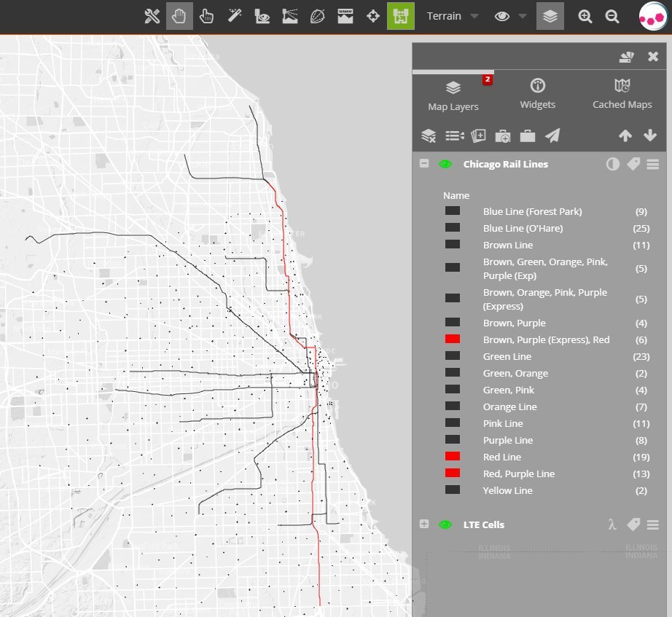Click the green castle toolbar icon
672x617 pixels.
[x=401, y=16]
